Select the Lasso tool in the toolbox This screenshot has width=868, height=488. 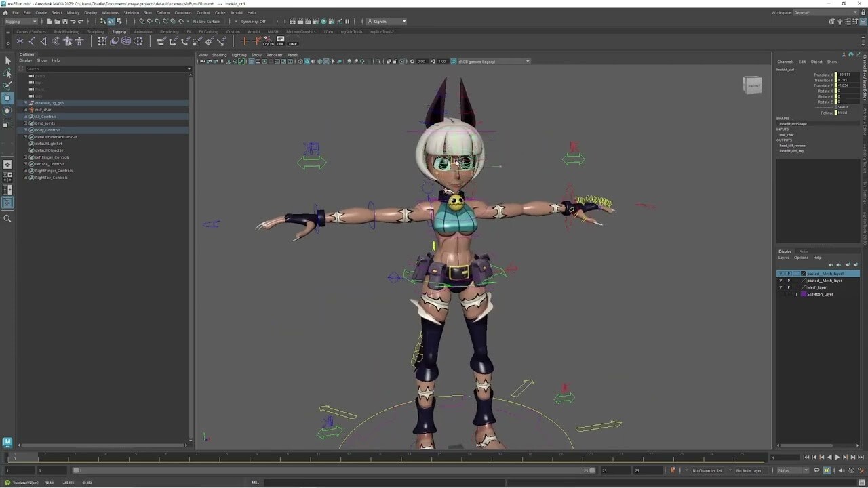7,73
